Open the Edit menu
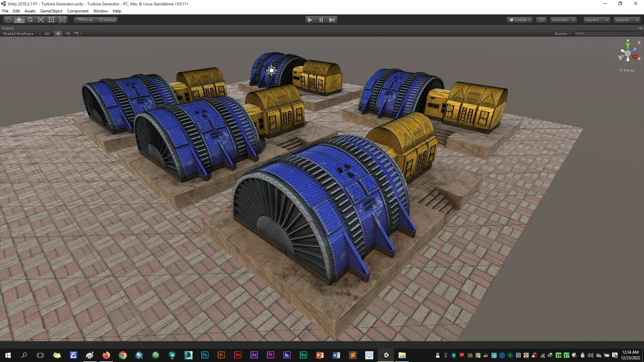The width and height of the screenshot is (644, 362). 16,11
